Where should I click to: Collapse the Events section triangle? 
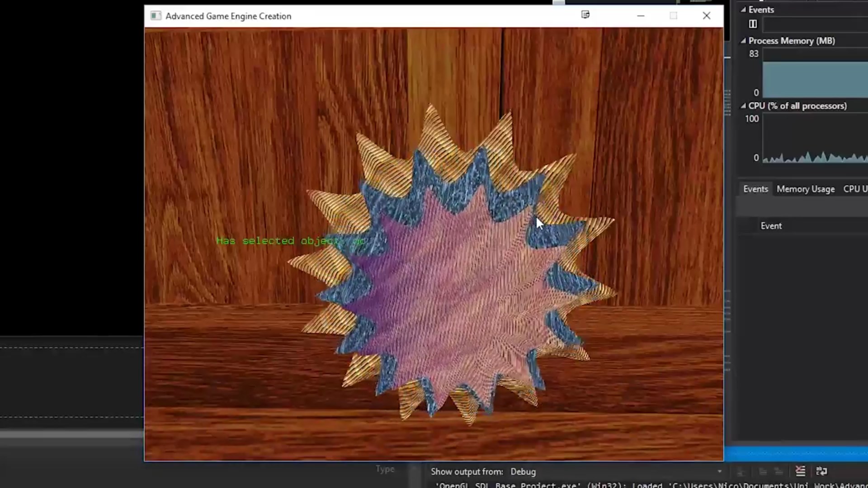tap(743, 9)
